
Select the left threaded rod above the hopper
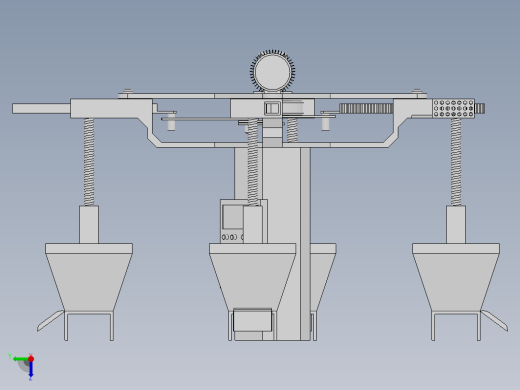coord(89,162)
